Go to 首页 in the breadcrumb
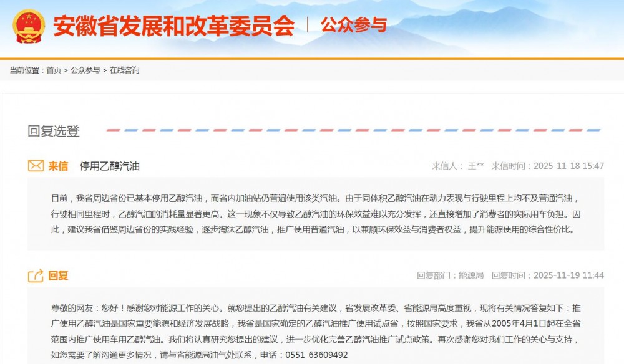 pos(54,70)
